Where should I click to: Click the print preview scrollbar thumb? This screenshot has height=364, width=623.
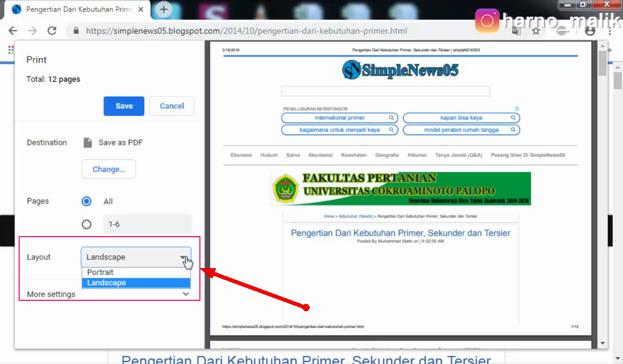tap(602, 63)
